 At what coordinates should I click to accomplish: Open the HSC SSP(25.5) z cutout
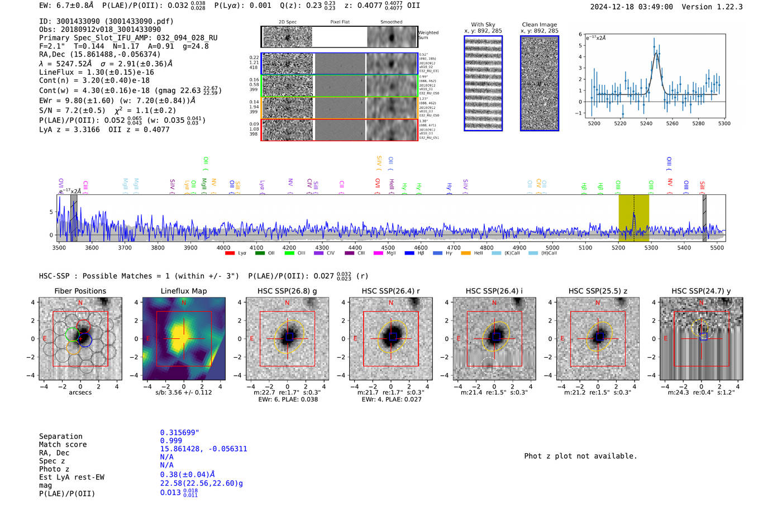click(598, 339)
